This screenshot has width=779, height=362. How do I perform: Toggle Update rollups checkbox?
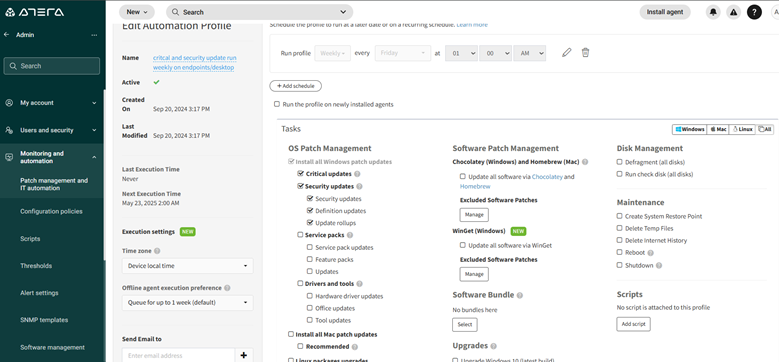coord(310,222)
